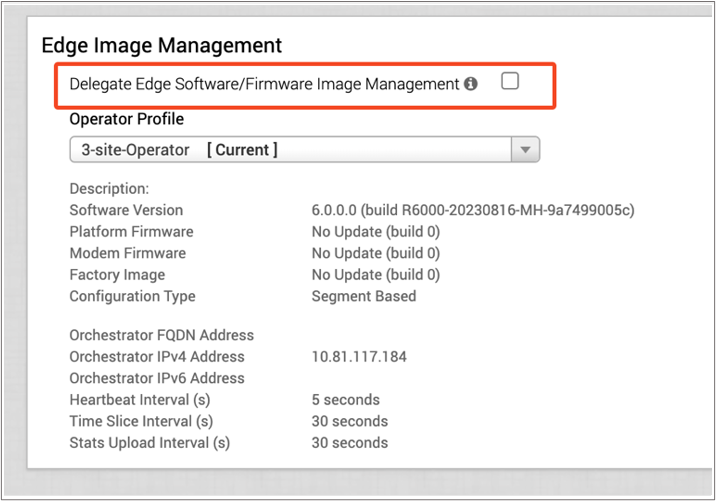
Task: Click the Delegate Edge Software/Firmware Image Management label
Action: click(x=264, y=85)
